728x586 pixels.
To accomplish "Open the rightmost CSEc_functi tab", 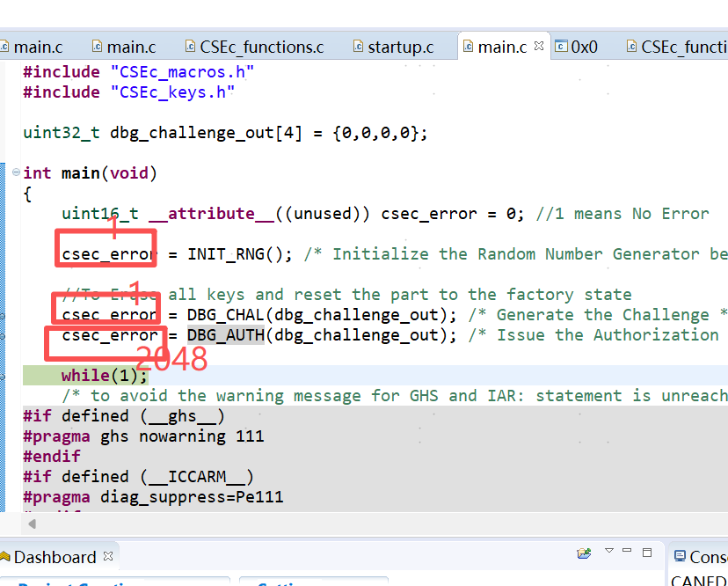I will (676, 47).
